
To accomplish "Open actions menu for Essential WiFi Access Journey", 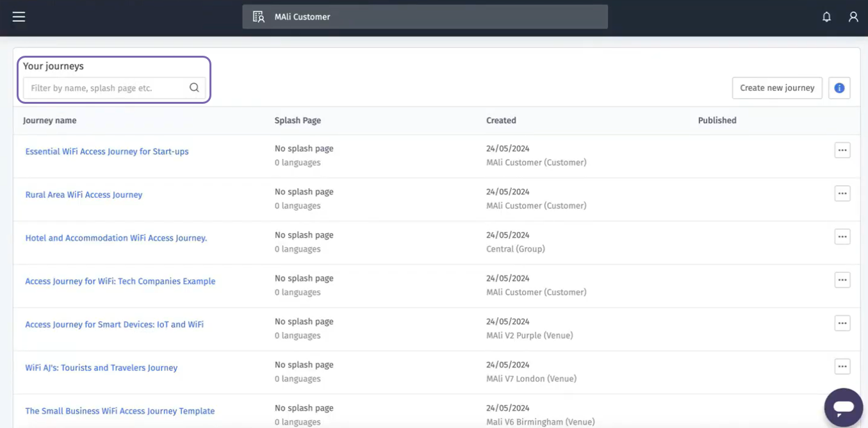I will (x=842, y=150).
